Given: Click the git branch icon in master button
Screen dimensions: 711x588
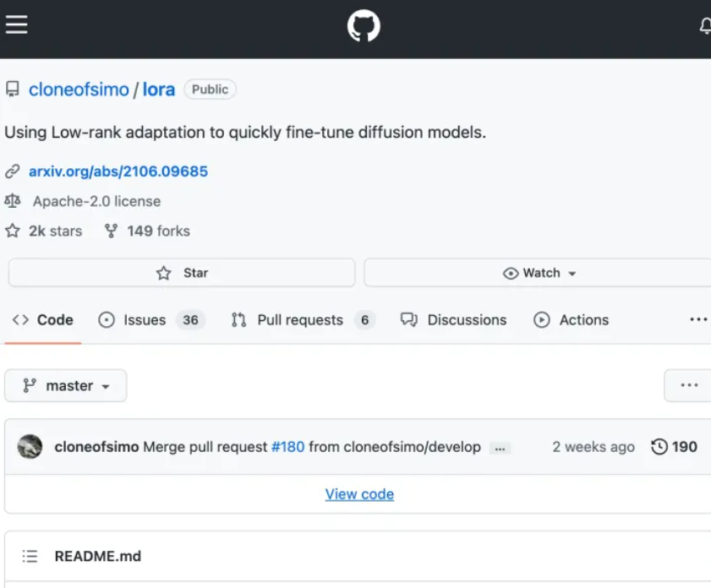Looking at the screenshot, I should pos(30,385).
